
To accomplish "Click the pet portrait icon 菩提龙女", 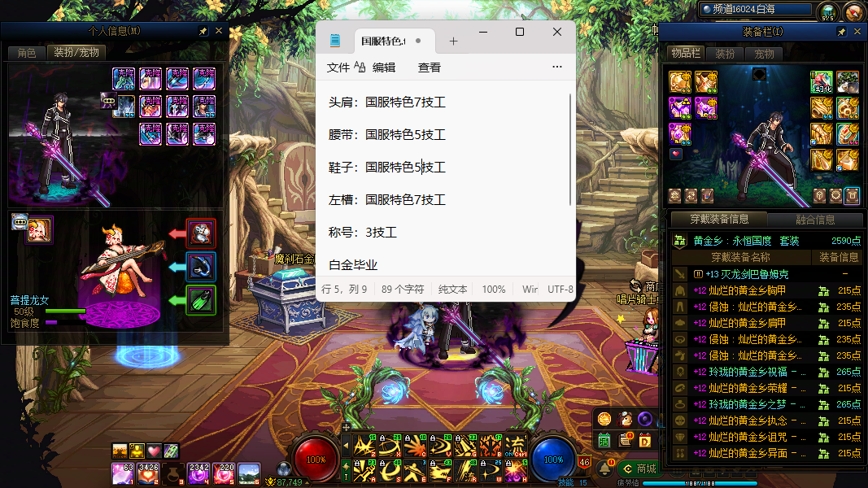I will 38,230.
